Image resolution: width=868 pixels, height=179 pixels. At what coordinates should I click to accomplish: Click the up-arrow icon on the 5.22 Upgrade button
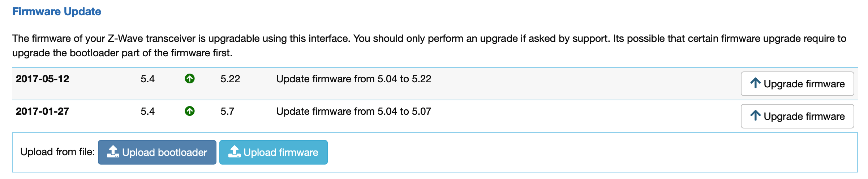[755, 83]
